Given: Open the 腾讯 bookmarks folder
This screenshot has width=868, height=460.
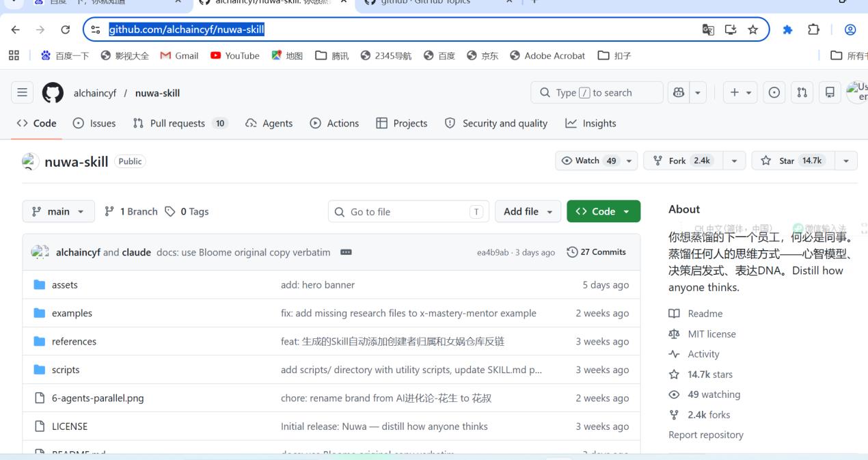Looking at the screenshot, I should point(332,56).
